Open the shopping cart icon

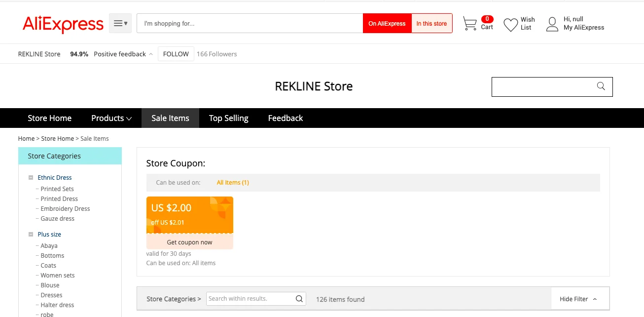(x=470, y=24)
